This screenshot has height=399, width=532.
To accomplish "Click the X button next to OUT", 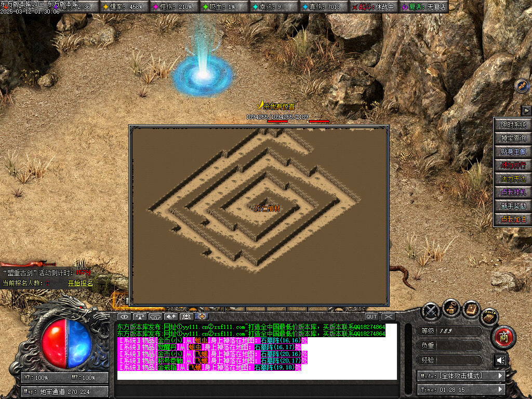I will coord(388,316).
